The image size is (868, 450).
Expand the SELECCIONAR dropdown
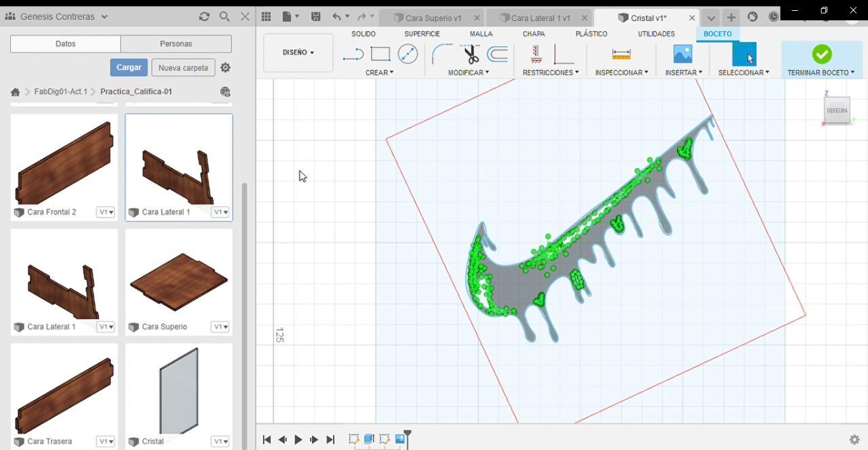743,73
